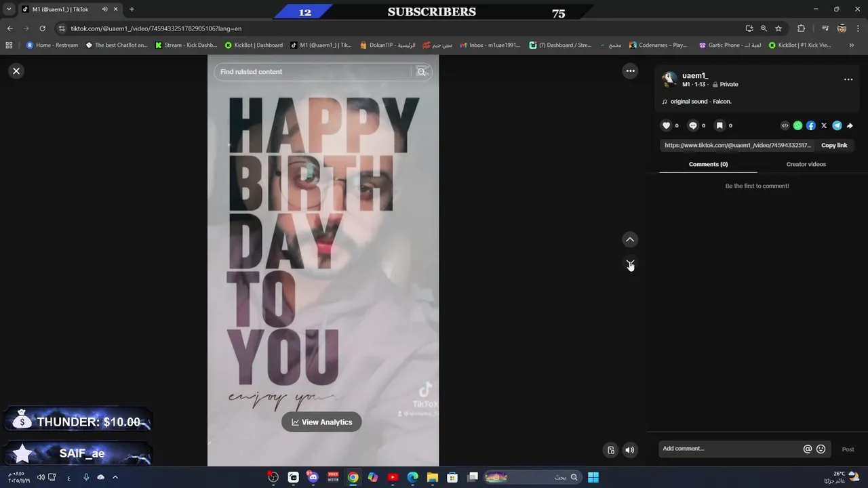This screenshot has width=868, height=488.
Task: Toggle the floating player mini icon
Action: coord(611,450)
